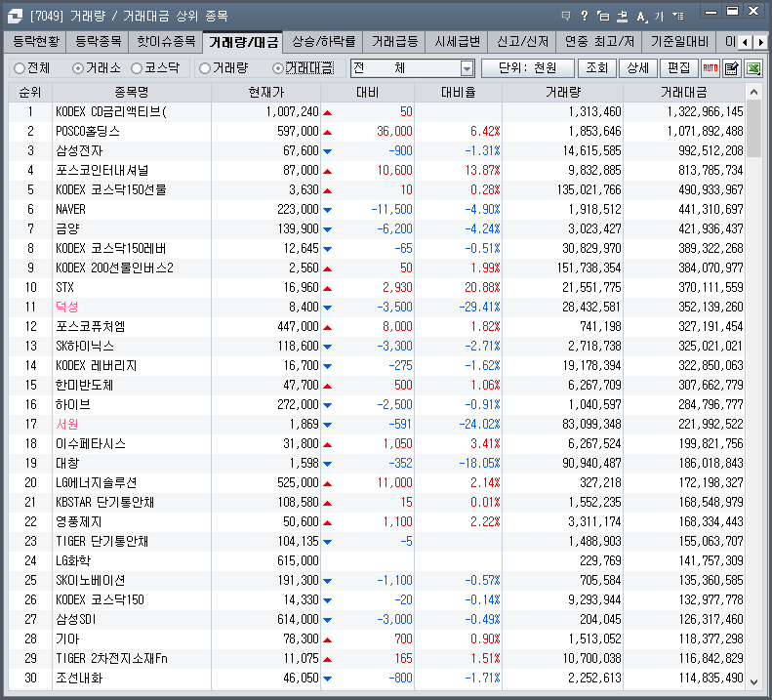Click the application logo icon in title bar
772x700 pixels.
pyautogui.click(x=16, y=17)
